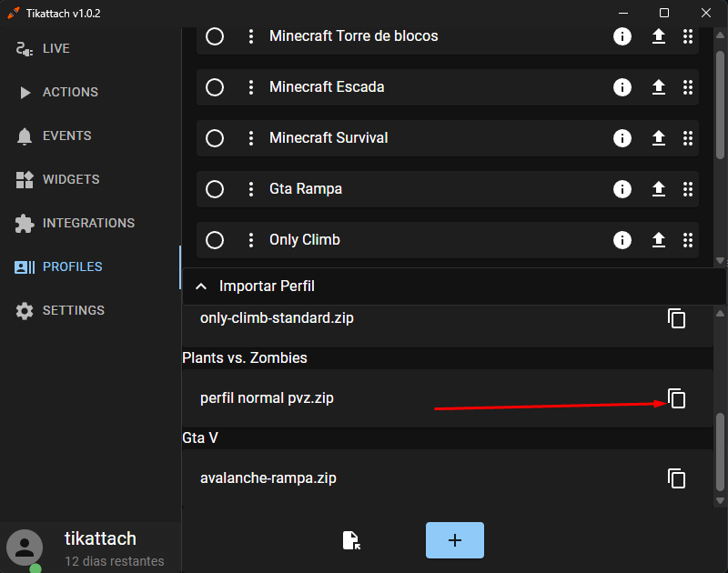The image size is (728, 573).
Task: Minimize the Tikattach window
Action: 623,13
